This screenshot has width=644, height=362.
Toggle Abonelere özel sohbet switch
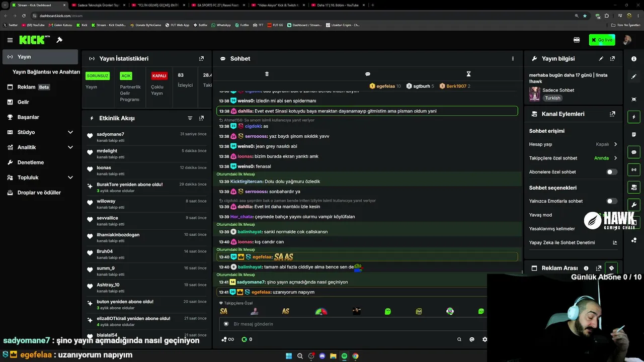tap(611, 172)
